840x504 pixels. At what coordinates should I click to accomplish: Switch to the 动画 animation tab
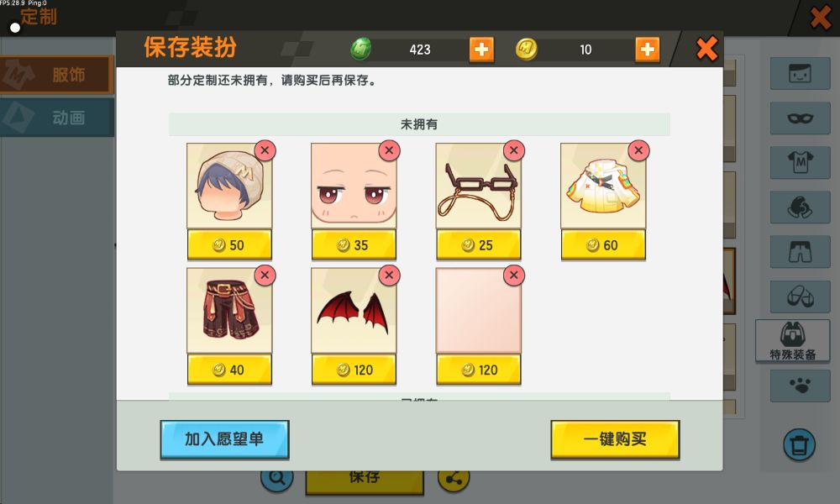pos(57,118)
